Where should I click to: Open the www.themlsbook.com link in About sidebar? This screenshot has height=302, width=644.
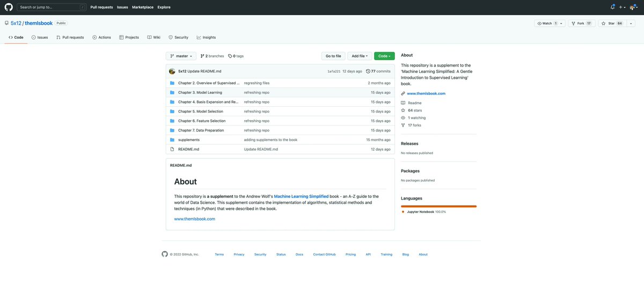(426, 93)
